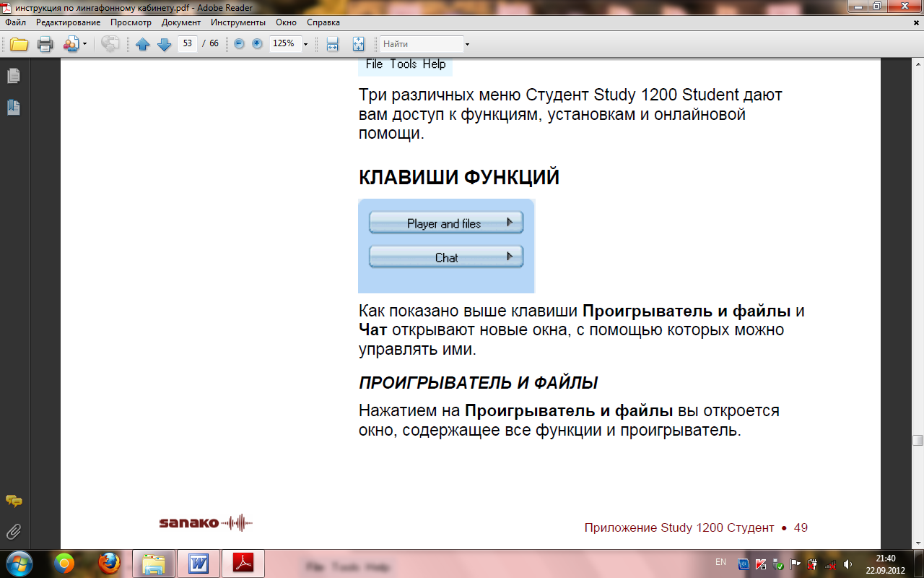Go to next page with down arrow
Viewport: 924px width, 578px height.
click(x=164, y=45)
